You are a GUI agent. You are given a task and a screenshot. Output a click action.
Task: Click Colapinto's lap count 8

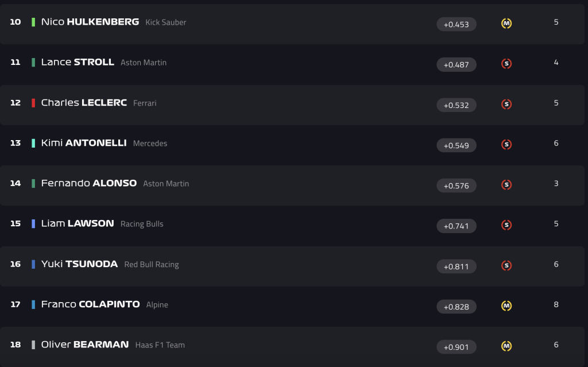coord(556,304)
